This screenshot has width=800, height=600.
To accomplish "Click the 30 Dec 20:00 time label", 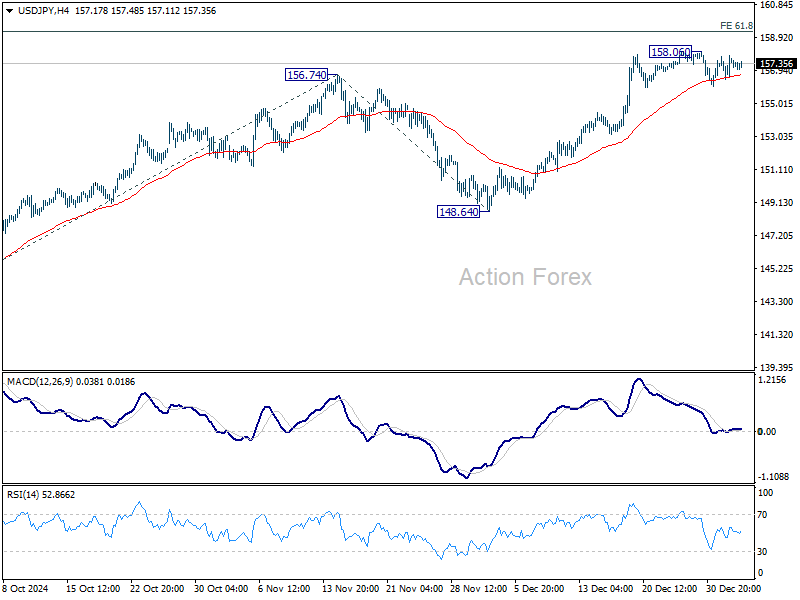I will [733, 588].
